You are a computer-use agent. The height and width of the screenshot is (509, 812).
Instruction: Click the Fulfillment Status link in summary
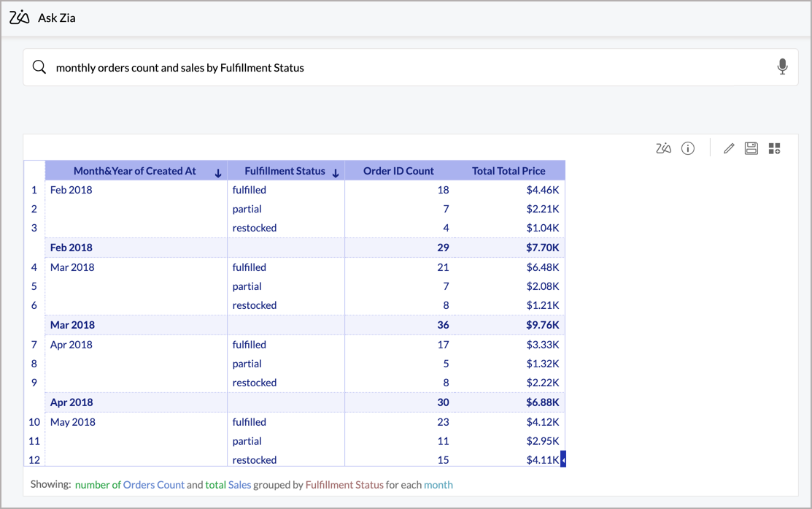click(344, 484)
